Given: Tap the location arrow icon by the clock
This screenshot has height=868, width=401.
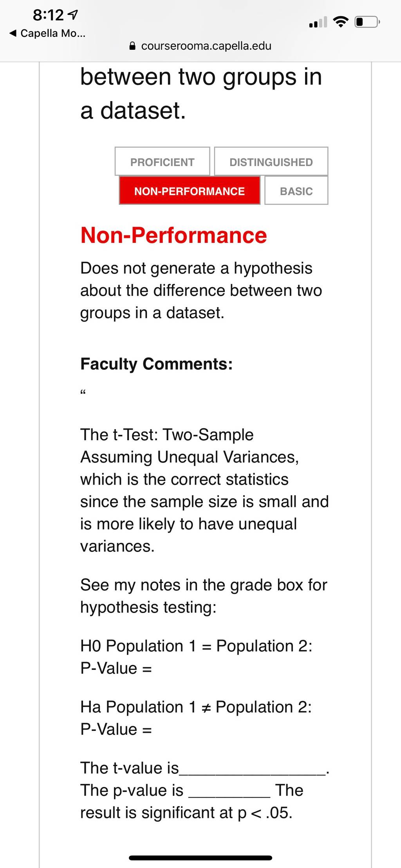Looking at the screenshot, I should point(73,15).
